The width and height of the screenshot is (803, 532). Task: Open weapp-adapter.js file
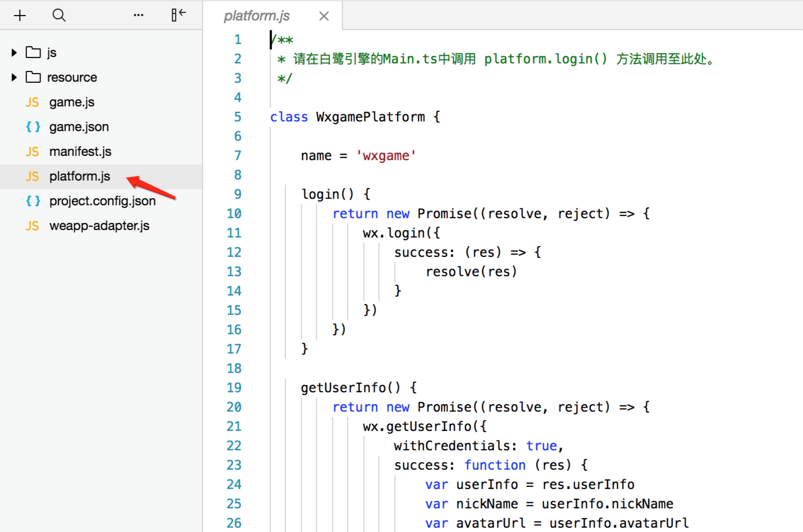[x=99, y=226]
